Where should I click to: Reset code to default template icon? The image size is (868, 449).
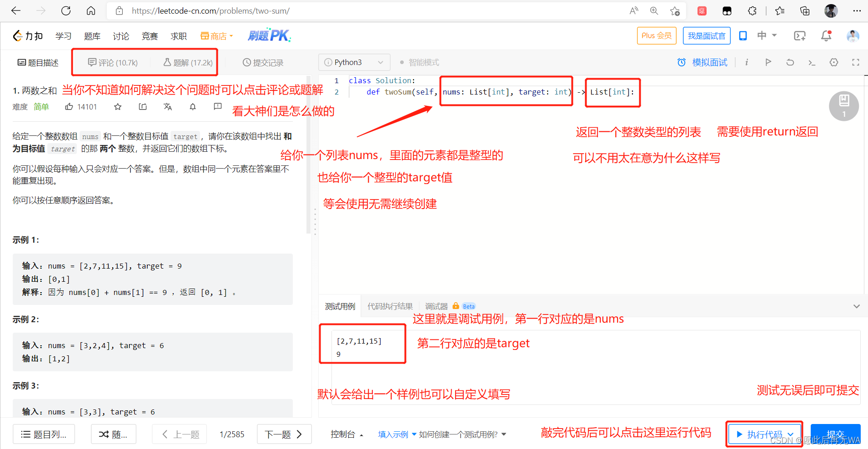point(790,62)
